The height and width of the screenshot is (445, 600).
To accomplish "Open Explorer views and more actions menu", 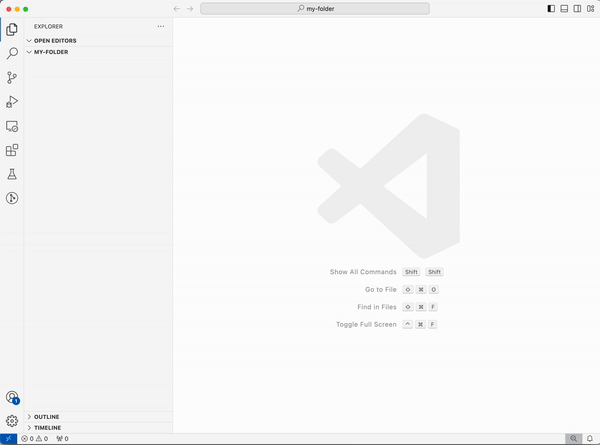I will click(161, 26).
